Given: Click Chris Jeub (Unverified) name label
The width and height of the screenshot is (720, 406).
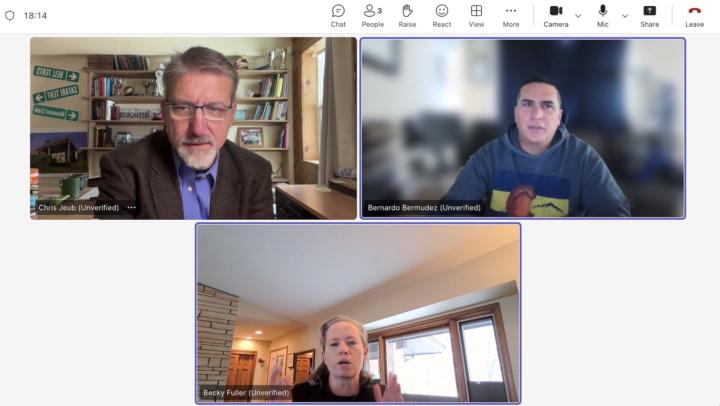Looking at the screenshot, I should (79, 208).
